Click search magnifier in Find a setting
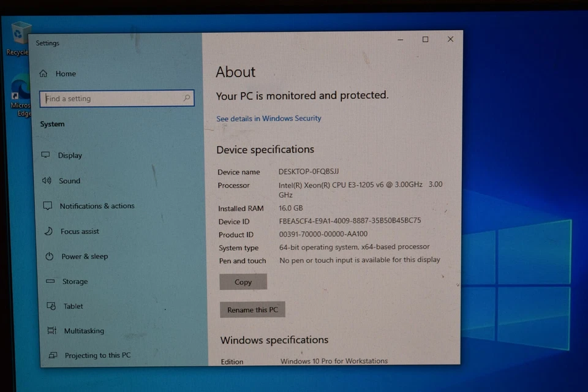The width and height of the screenshot is (588, 392). click(186, 98)
